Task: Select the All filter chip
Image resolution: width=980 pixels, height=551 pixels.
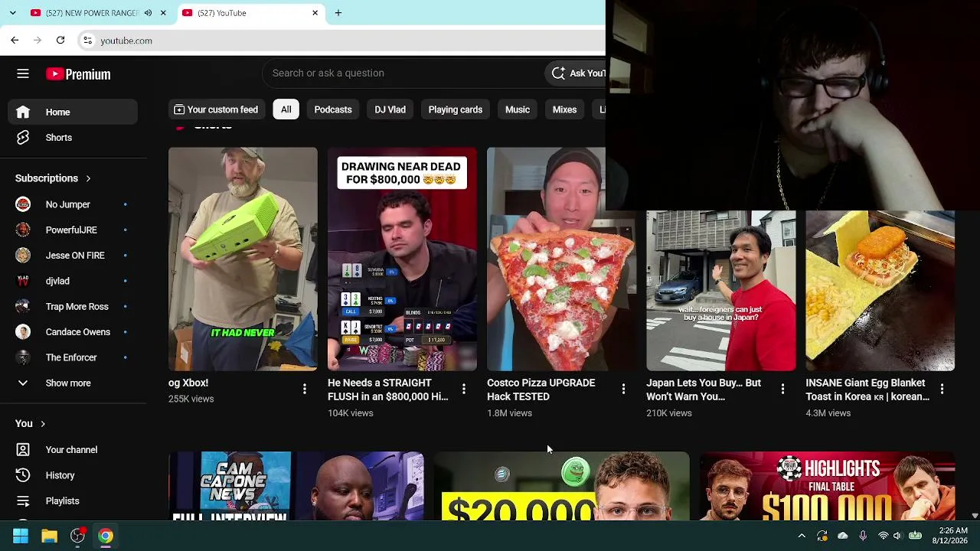Action: coord(286,109)
